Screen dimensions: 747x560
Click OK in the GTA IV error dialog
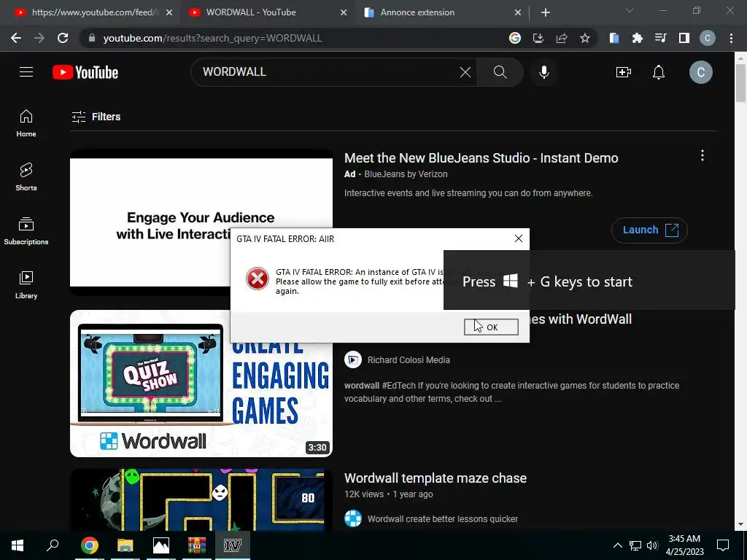click(x=491, y=327)
